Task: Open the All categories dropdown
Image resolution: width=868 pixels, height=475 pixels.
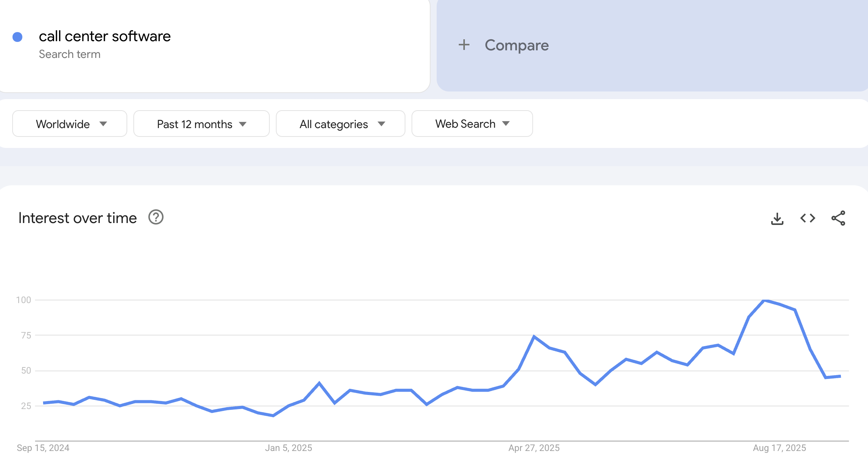Action: click(341, 124)
